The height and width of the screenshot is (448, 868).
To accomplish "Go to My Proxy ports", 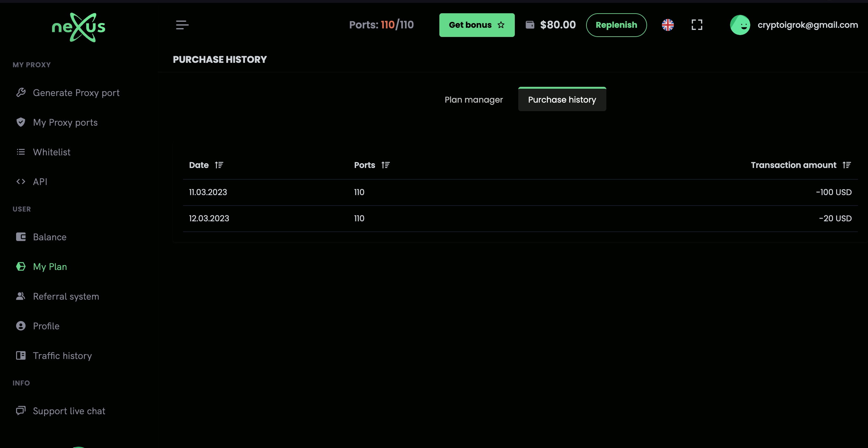I will (x=65, y=122).
